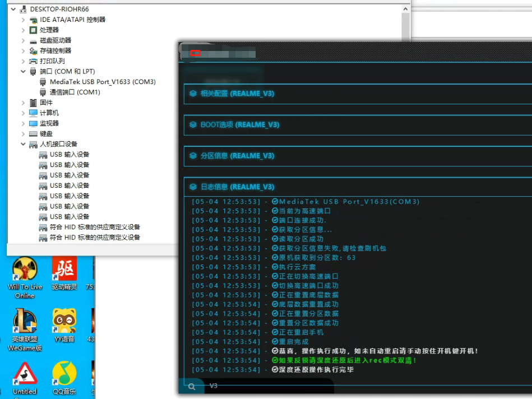Screen dimensions: 532x399
Task: Click log line 重启完成
Action: pos(251,342)
